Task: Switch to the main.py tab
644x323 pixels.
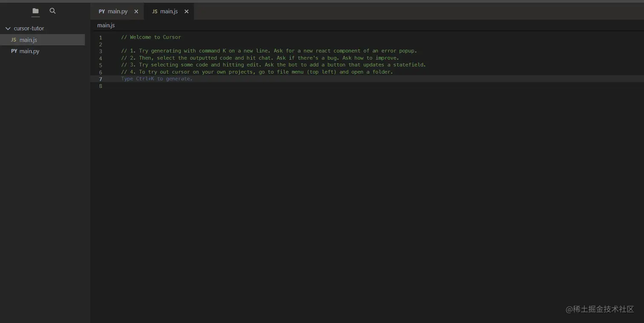Action: click(118, 12)
